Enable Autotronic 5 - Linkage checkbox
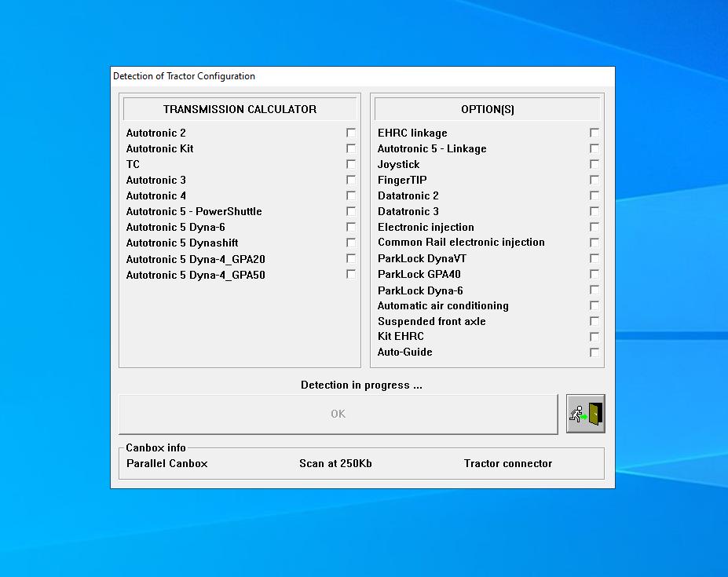 click(594, 148)
